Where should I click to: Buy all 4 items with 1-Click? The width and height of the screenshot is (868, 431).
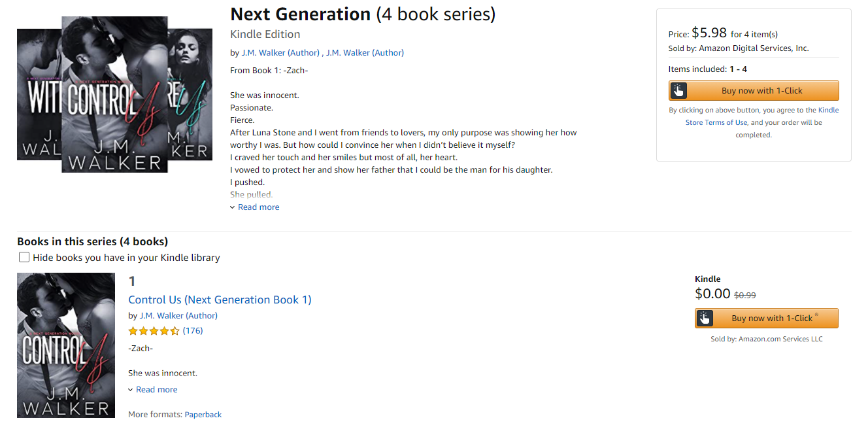point(754,91)
